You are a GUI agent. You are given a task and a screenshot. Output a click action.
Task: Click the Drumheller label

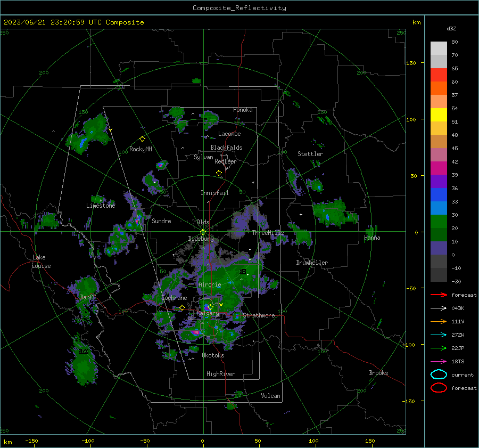[312, 263]
